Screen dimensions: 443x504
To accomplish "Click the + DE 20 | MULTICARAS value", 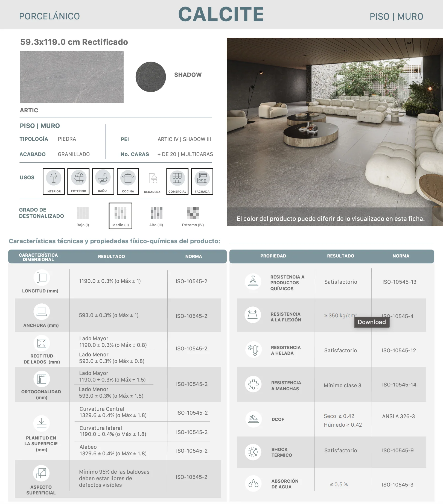I will click(185, 154).
